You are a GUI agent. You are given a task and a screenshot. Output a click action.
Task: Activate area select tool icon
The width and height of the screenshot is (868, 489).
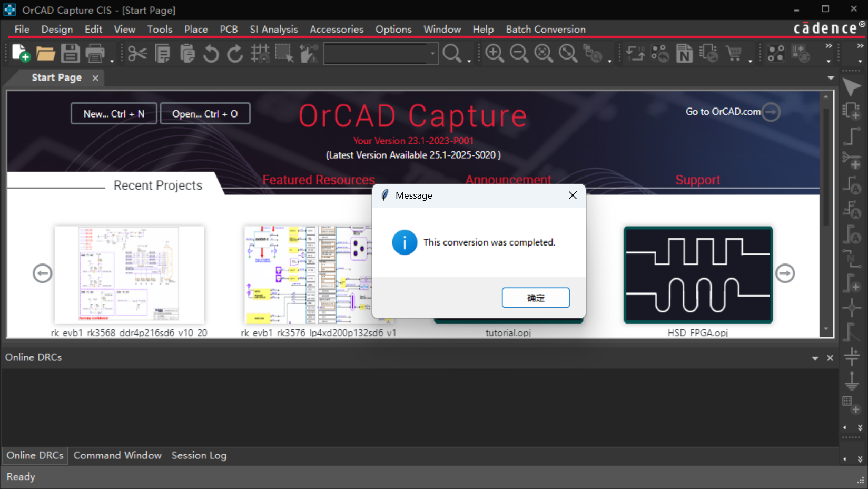tap(284, 53)
